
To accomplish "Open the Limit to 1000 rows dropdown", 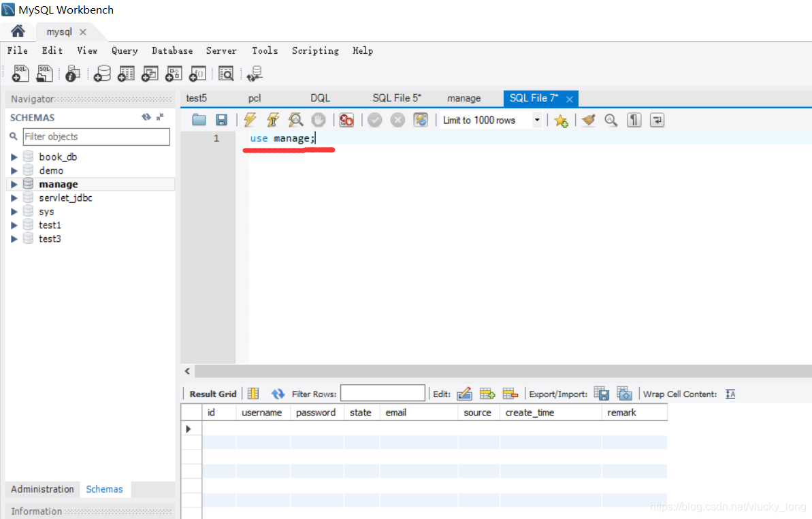I will tap(537, 120).
